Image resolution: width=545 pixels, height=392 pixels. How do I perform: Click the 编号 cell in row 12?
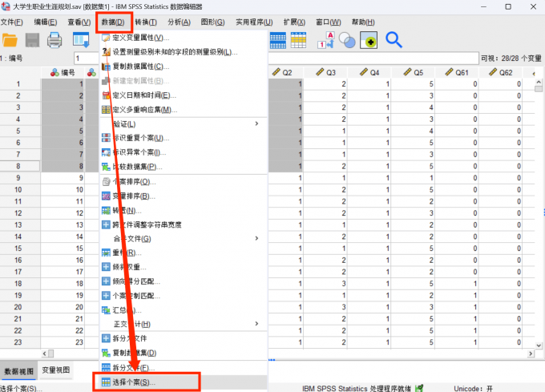[63, 213]
